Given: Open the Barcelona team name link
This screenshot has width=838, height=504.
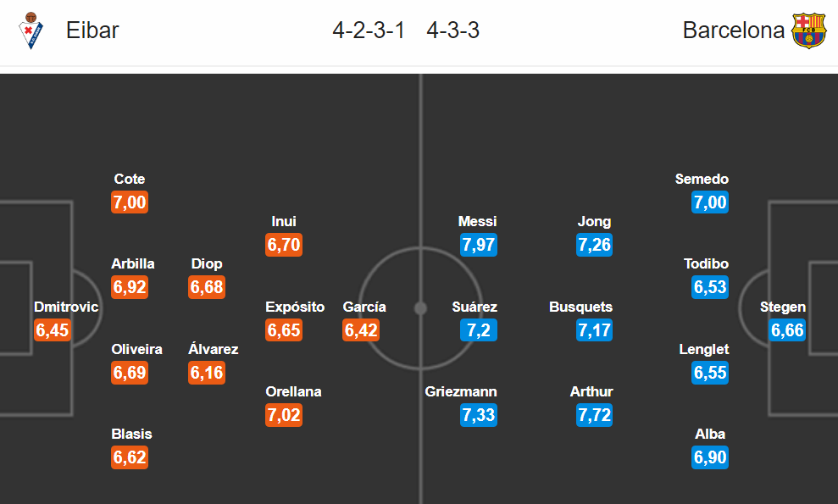Looking at the screenshot, I should pos(733,30).
